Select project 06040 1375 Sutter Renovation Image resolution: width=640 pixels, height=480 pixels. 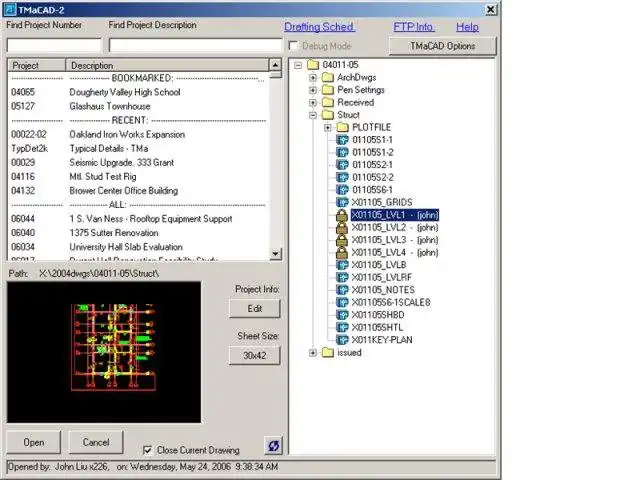[138, 233]
